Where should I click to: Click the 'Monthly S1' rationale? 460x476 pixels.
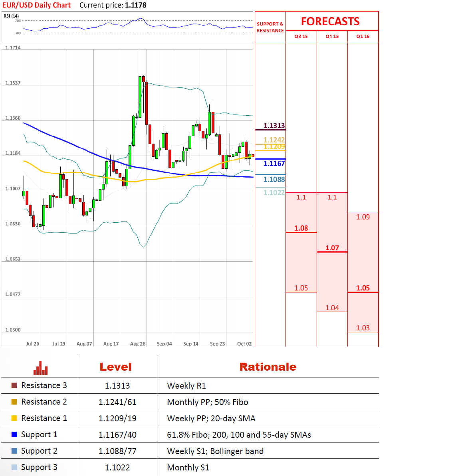pos(188,468)
